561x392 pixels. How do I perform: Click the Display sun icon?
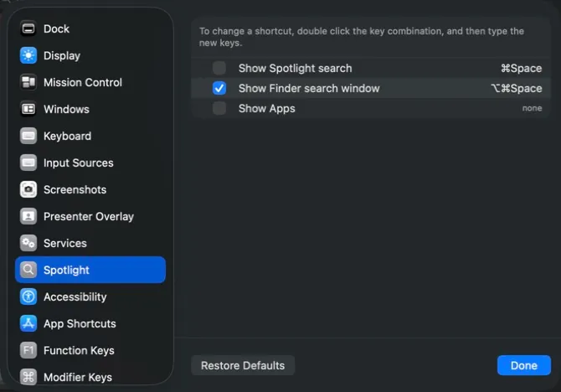point(28,55)
